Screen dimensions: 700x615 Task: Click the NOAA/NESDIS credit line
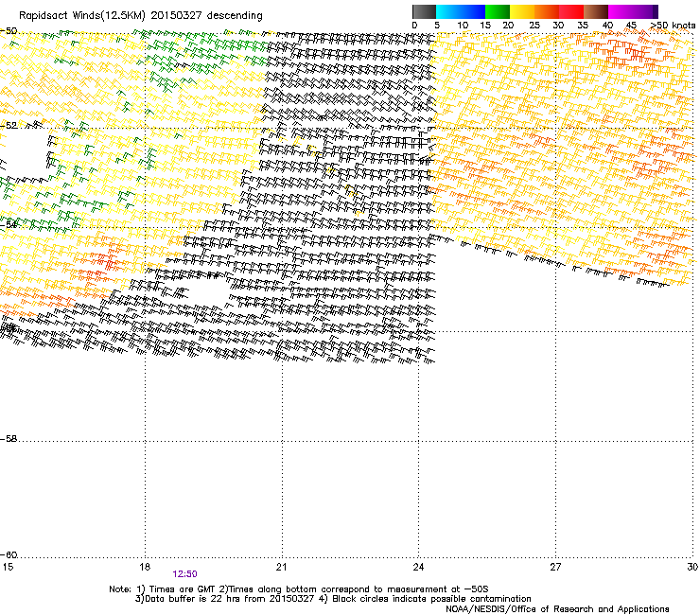tap(557, 609)
